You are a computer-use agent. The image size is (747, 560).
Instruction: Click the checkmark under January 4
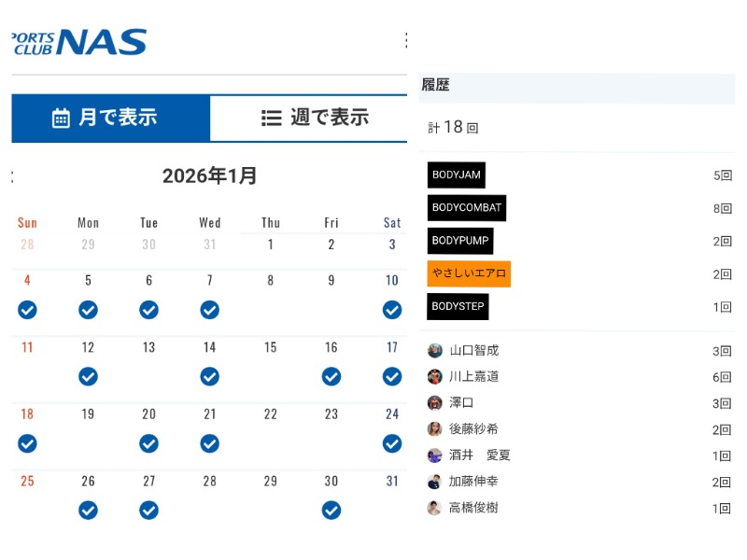point(28,310)
